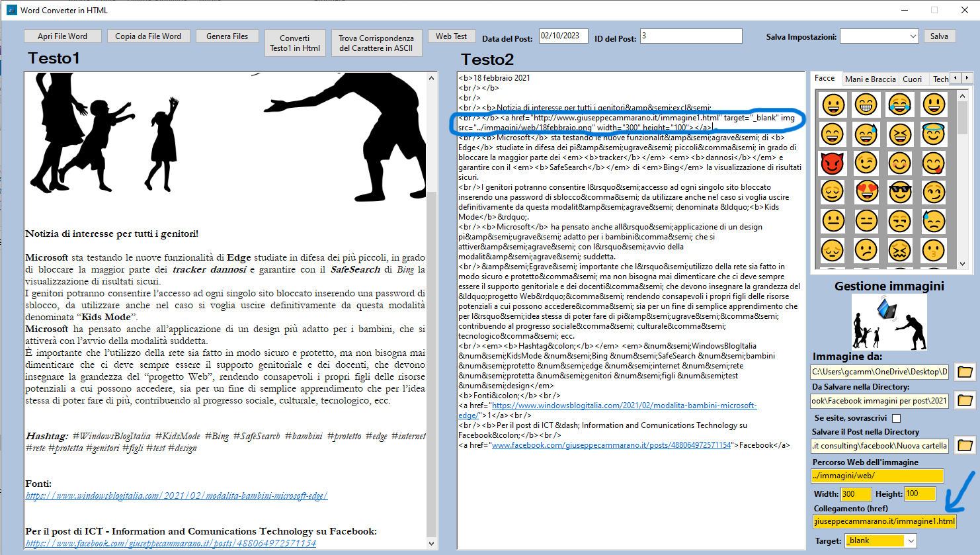Click the Data del Post field

563,36
